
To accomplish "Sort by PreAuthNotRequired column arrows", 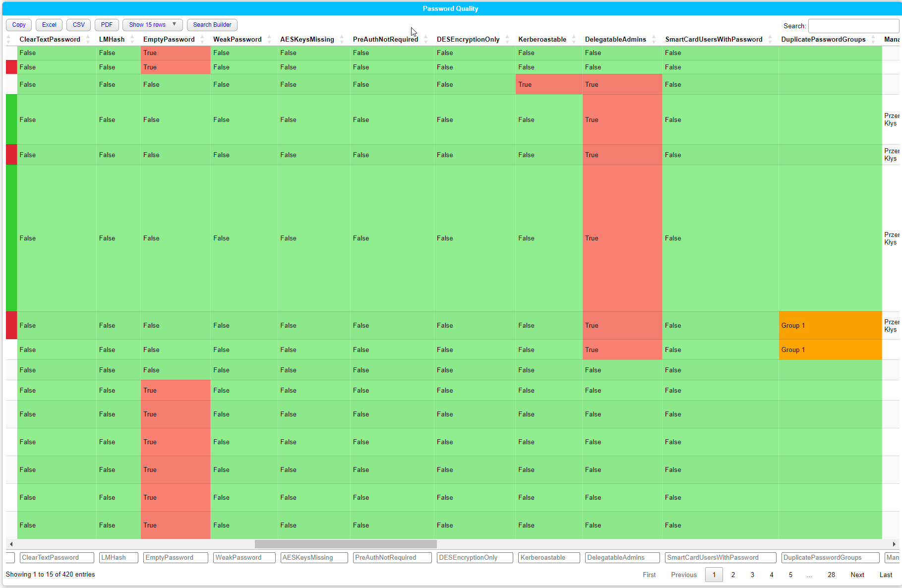I will 425,39.
